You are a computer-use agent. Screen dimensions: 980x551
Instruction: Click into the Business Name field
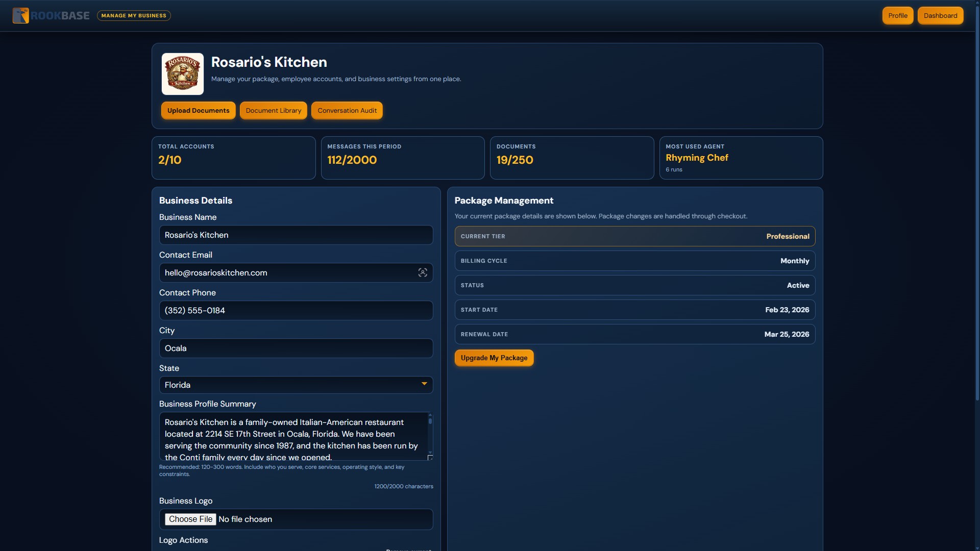tap(296, 235)
